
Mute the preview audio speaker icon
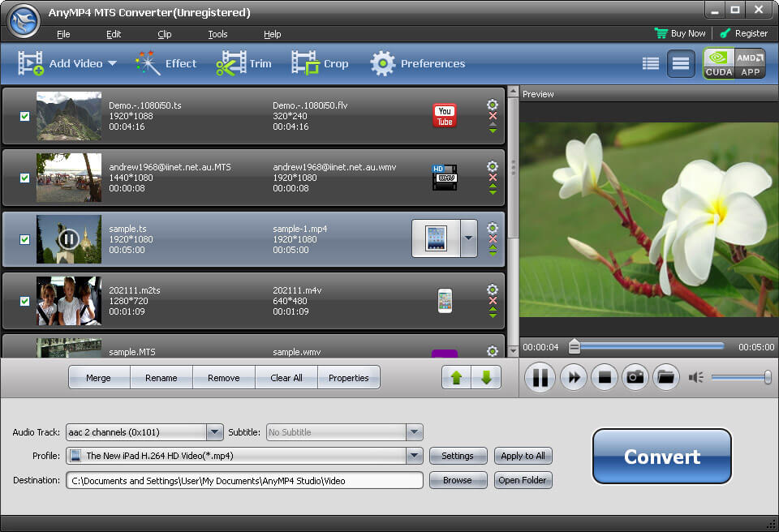695,378
